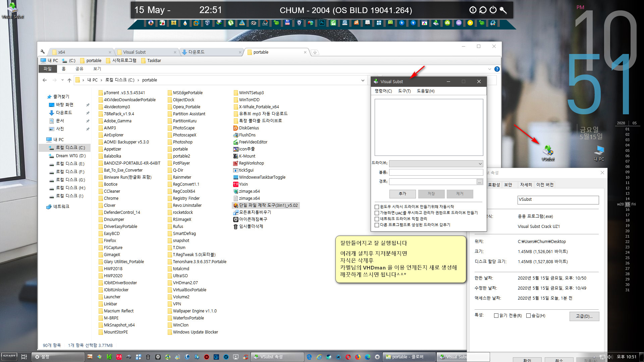Click inside the 경로 input field
Screen dimensions: 644x362
pos(433,182)
